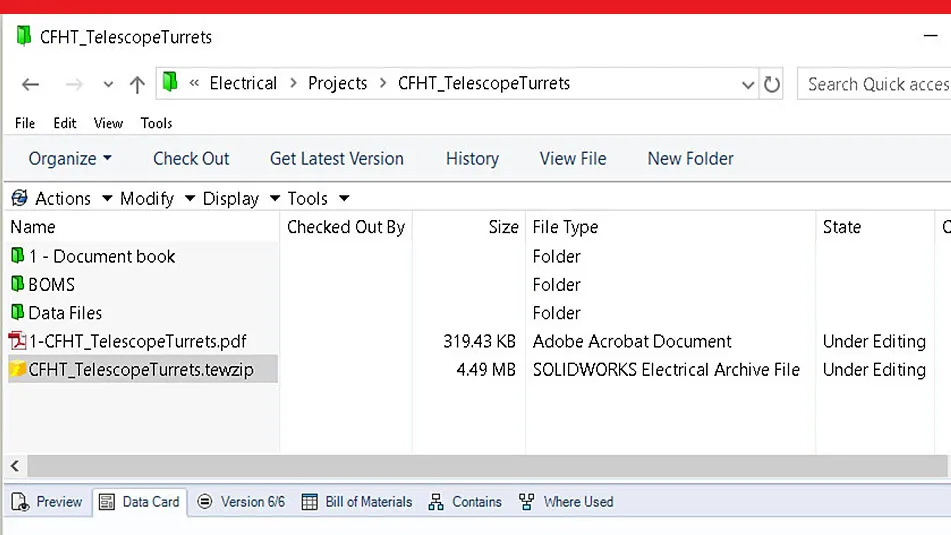Switch to the Preview tab

click(x=47, y=502)
